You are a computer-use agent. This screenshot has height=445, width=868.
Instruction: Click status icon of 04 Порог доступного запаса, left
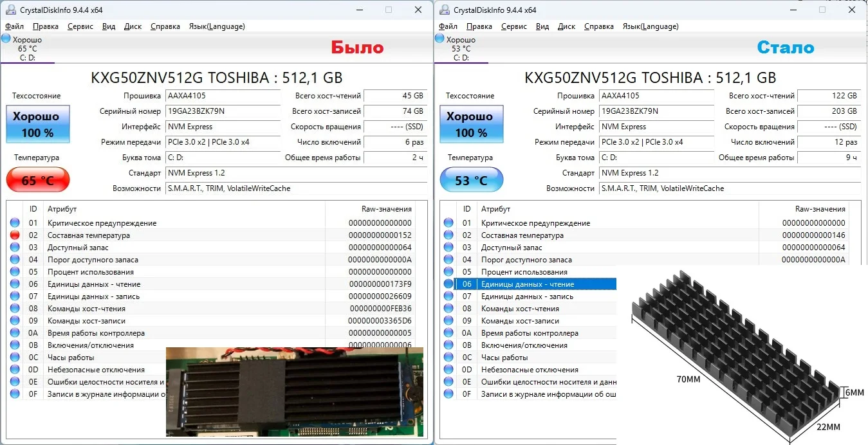[x=15, y=260]
